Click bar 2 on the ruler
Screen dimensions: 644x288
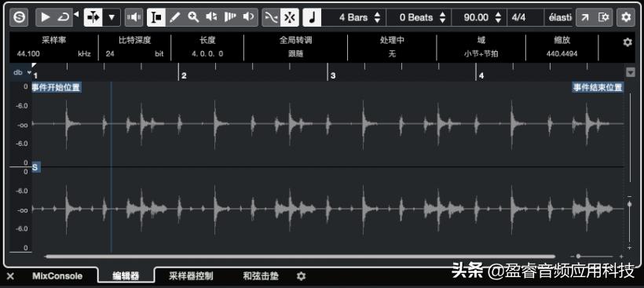point(183,75)
